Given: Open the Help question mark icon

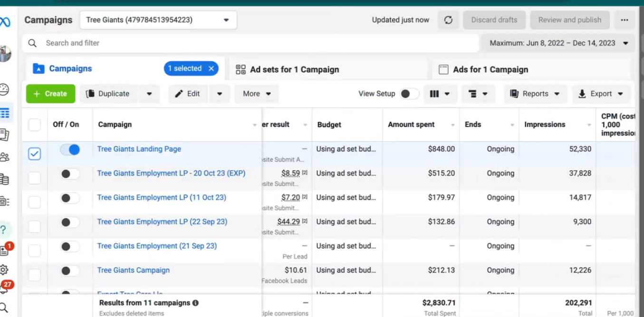Looking at the screenshot, I should pyautogui.click(x=3, y=230).
